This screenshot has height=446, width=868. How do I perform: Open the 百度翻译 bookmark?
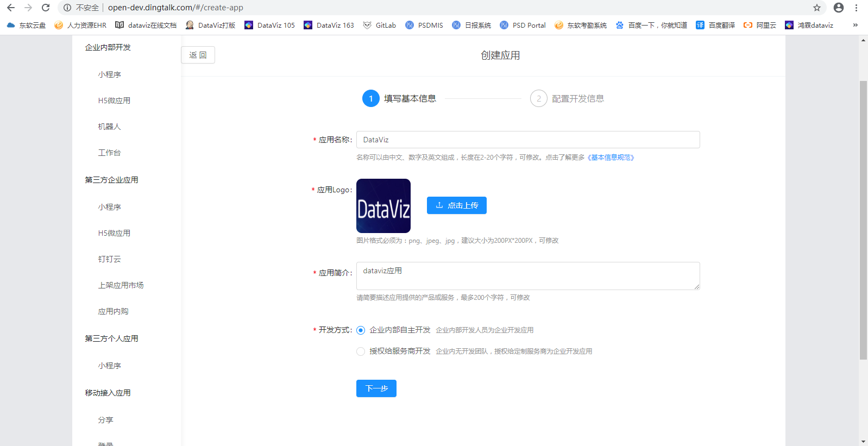(x=715, y=25)
